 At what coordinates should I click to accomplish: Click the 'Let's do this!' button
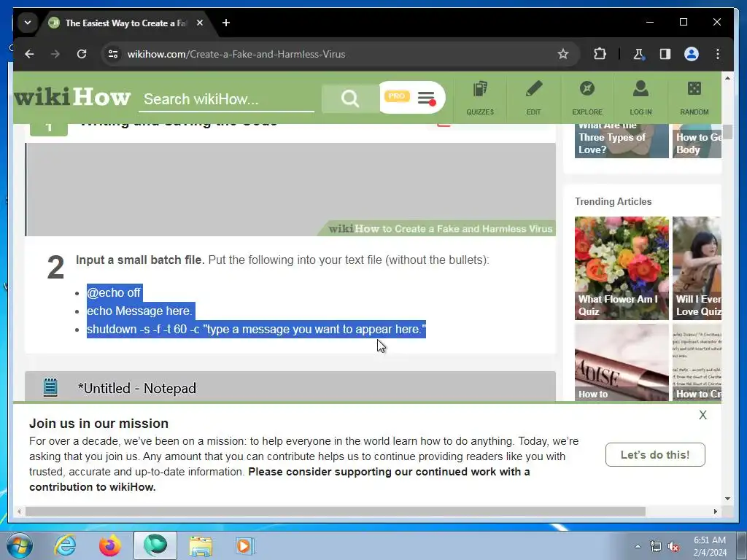click(655, 455)
